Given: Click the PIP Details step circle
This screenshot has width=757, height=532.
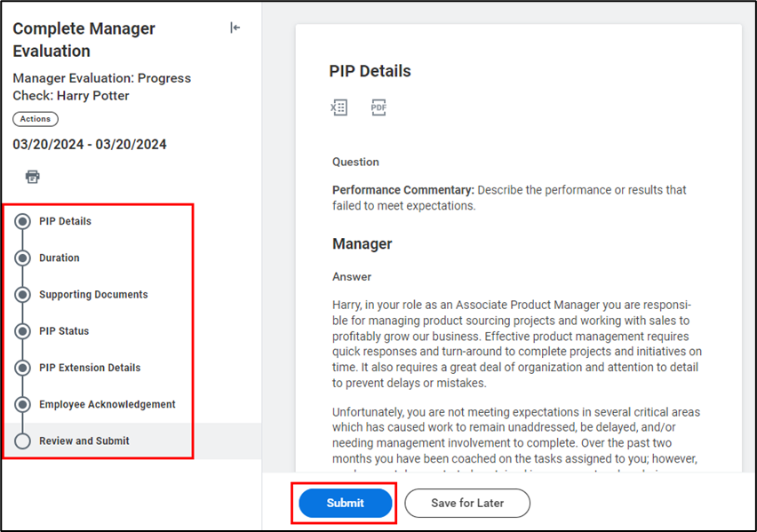Looking at the screenshot, I should click(23, 222).
